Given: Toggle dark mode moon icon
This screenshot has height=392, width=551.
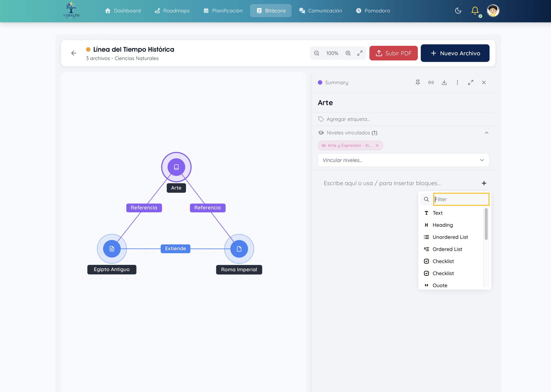Looking at the screenshot, I should click(x=458, y=11).
